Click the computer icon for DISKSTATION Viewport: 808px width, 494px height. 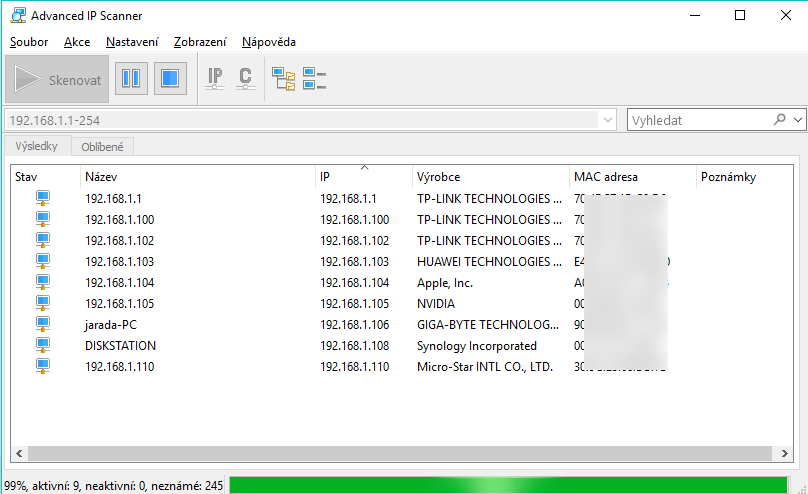[x=43, y=345]
